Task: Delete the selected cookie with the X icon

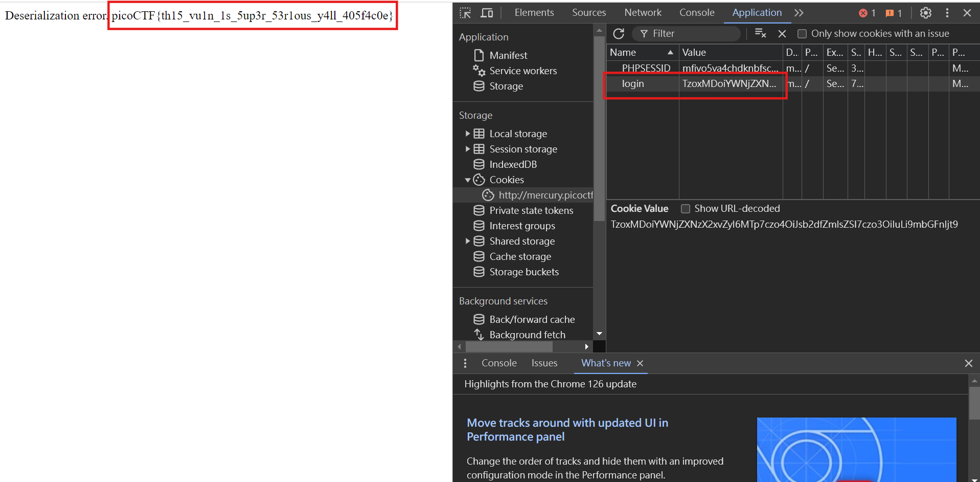Action: pos(782,34)
